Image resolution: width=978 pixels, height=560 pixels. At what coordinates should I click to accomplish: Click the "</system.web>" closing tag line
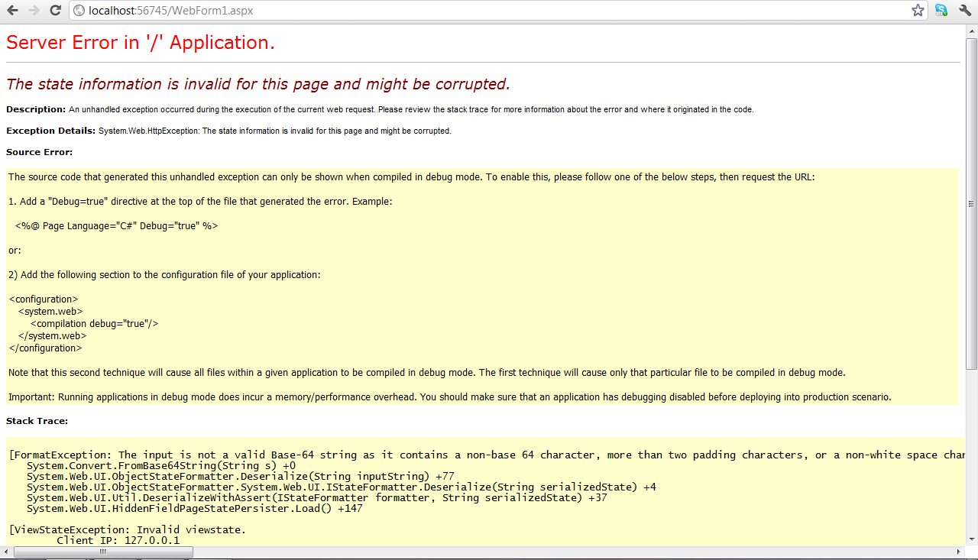(x=53, y=336)
